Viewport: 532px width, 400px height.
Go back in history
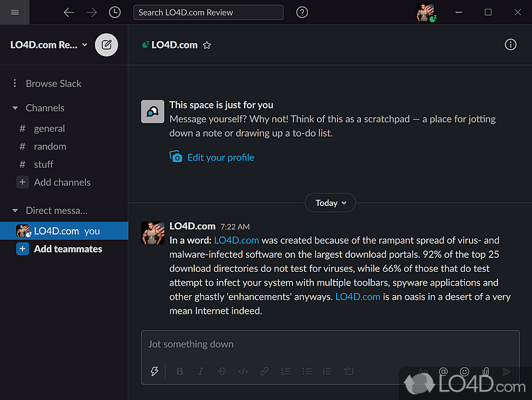(x=68, y=13)
